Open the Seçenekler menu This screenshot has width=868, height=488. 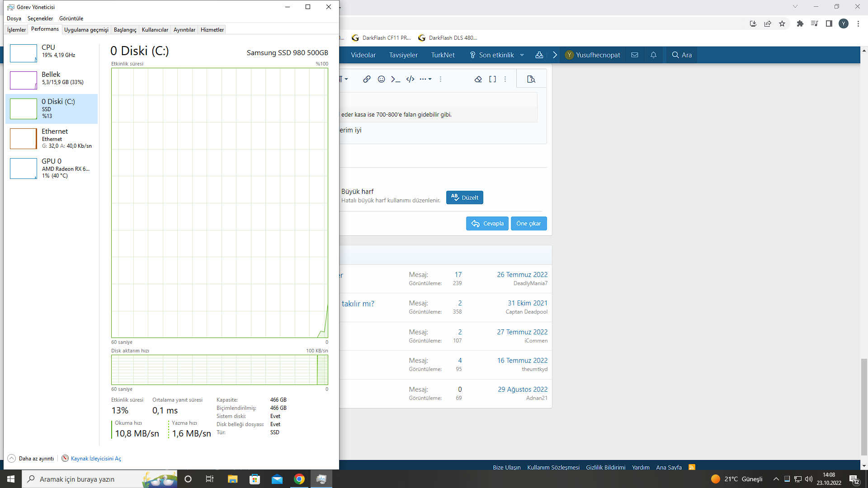pyautogui.click(x=40, y=19)
